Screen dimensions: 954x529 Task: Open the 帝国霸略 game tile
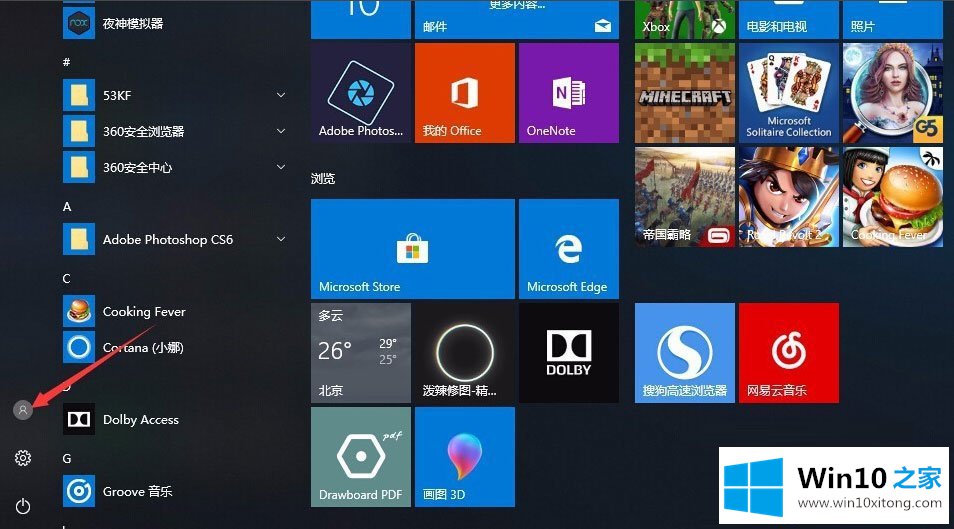pyautogui.click(x=685, y=197)
